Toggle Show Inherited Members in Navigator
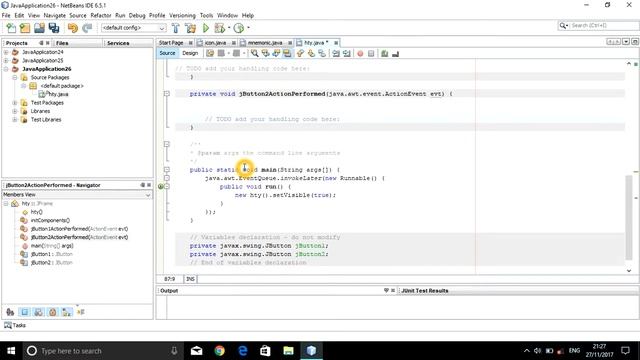 coord(10,312)
